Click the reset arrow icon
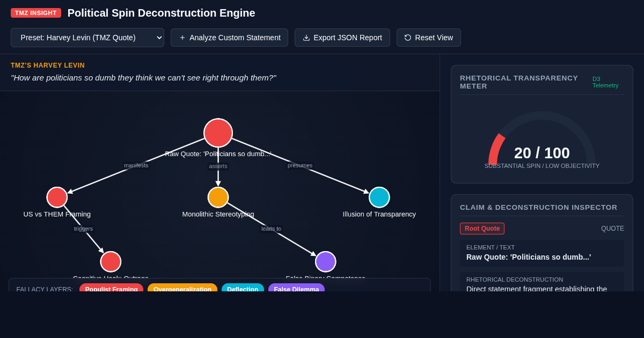 click(x=408, y=38)
